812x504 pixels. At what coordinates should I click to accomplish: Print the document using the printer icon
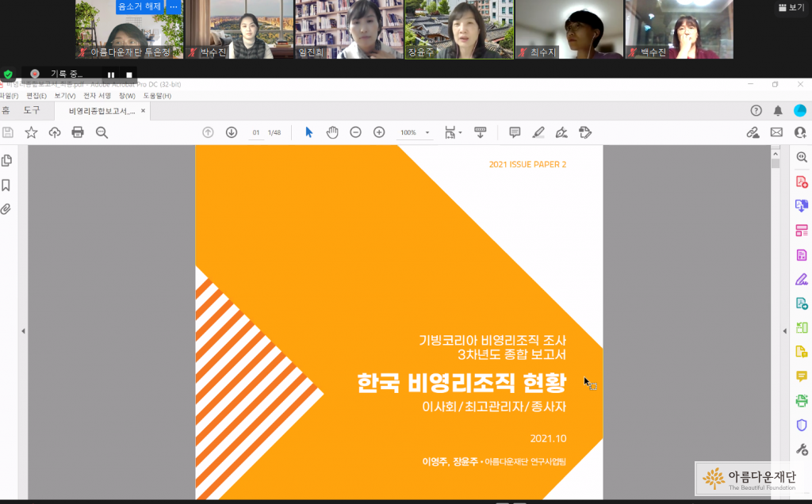point(78,132)
